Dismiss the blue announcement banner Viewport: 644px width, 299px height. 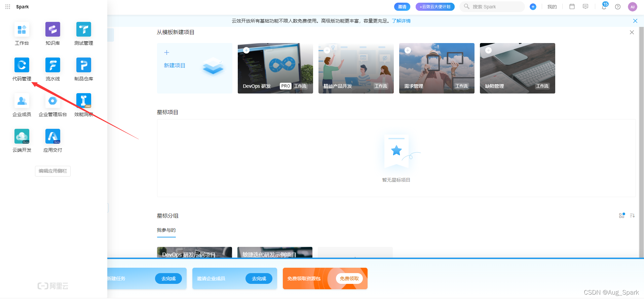click(x=635, y=21)
